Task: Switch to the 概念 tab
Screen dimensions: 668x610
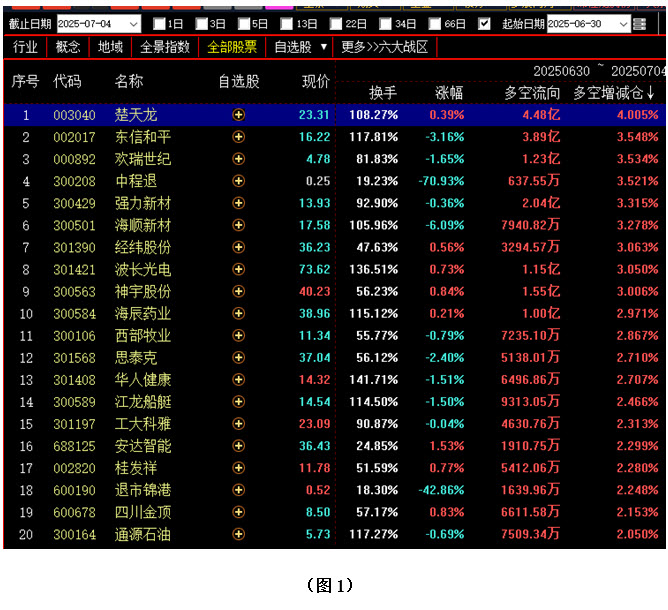Action: click(68, 46)
